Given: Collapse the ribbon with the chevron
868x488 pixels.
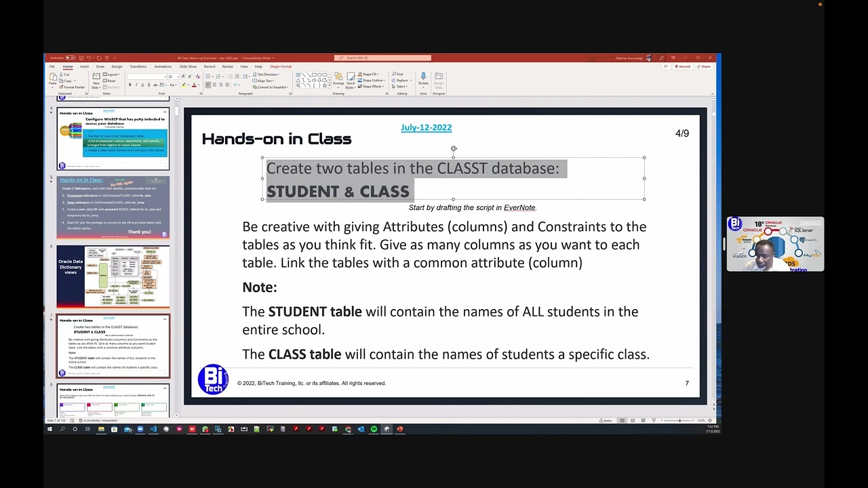Looking at the screenshot, I should 713,94.
